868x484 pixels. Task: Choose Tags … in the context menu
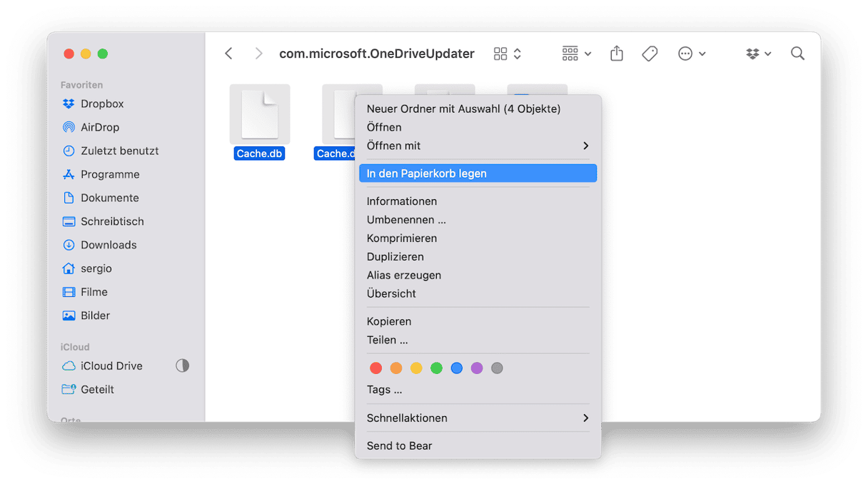(478, 390)
